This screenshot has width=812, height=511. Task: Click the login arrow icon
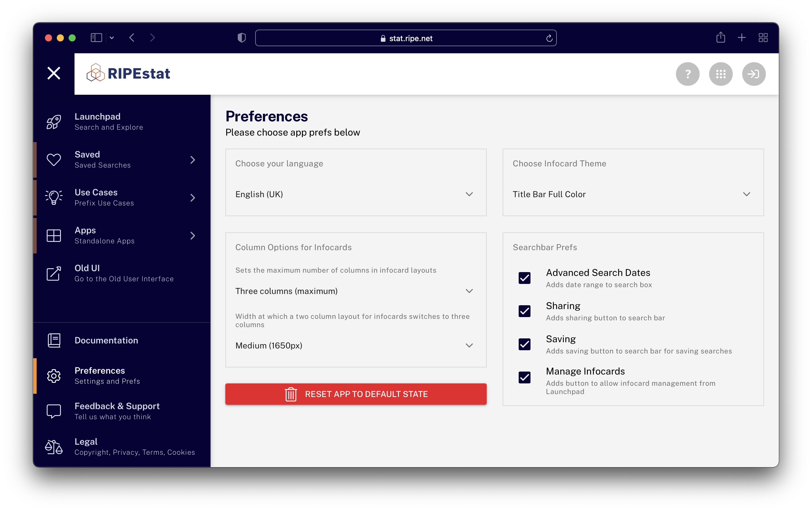point(753,74)
